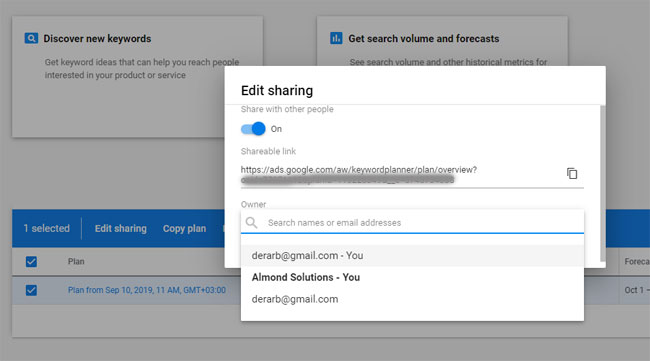Click the magnifier icon in owner search
Image resolution: width=650 pixels, height=361 pixels.
251,223
